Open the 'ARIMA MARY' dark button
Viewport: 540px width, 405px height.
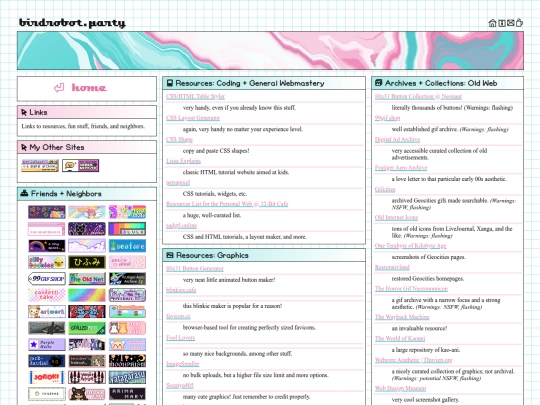(x=127, y=394)
